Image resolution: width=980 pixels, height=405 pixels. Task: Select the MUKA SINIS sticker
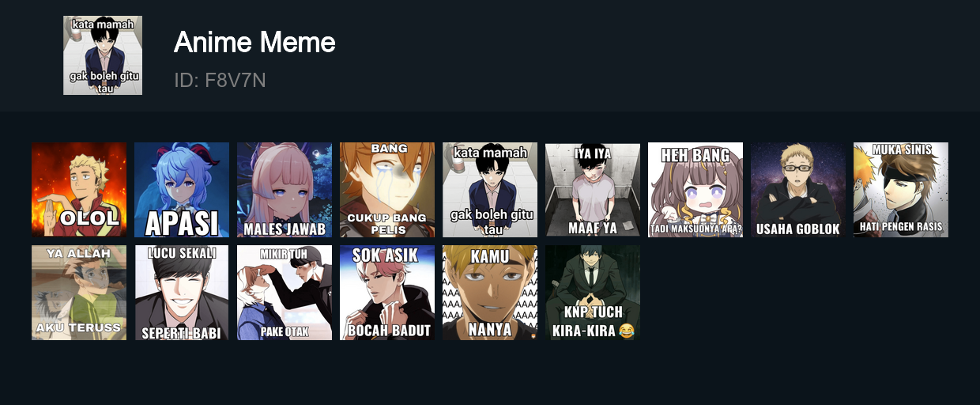901,190
